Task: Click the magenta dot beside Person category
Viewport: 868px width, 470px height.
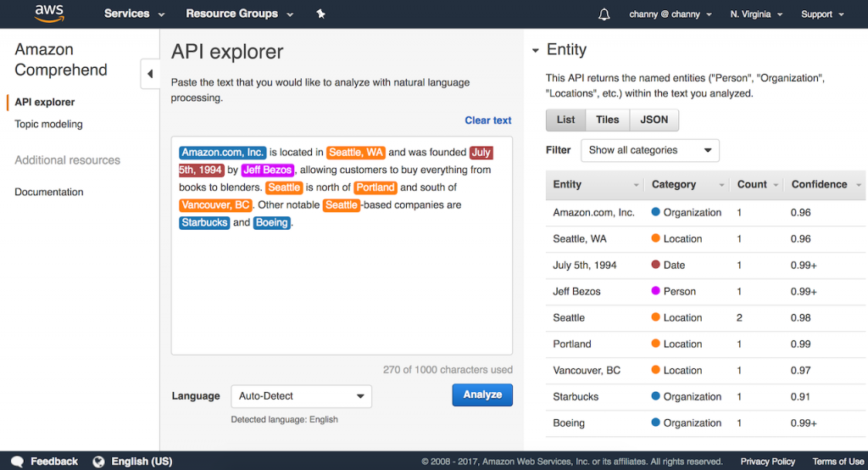Action: 655,290
